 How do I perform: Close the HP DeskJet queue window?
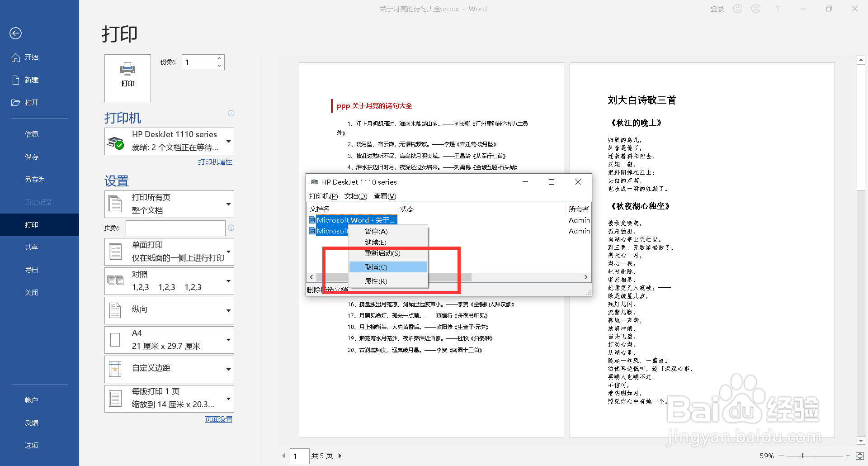578,182
